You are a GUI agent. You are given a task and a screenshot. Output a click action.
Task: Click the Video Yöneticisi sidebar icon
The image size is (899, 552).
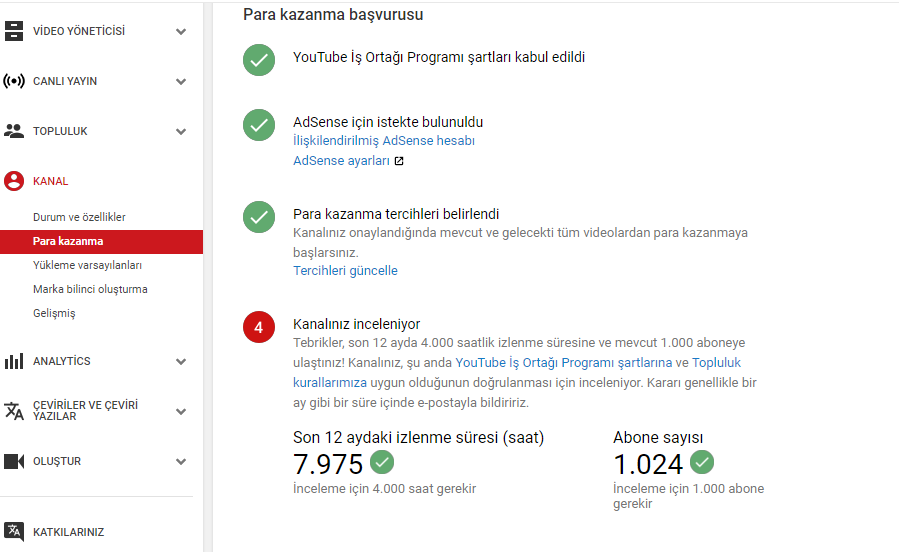14,31
